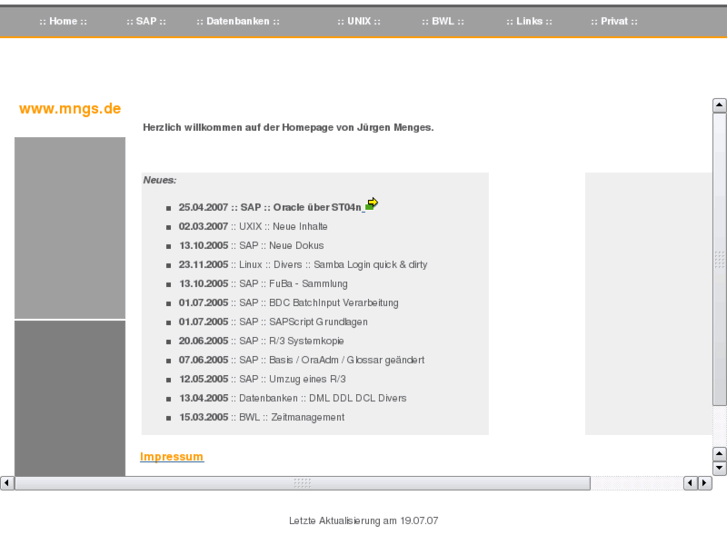Screen dimensions: 727x545
Task: Click the 'Letzte Aktualisierung am 19.07.07' text
Action: (x=364, y=520)
